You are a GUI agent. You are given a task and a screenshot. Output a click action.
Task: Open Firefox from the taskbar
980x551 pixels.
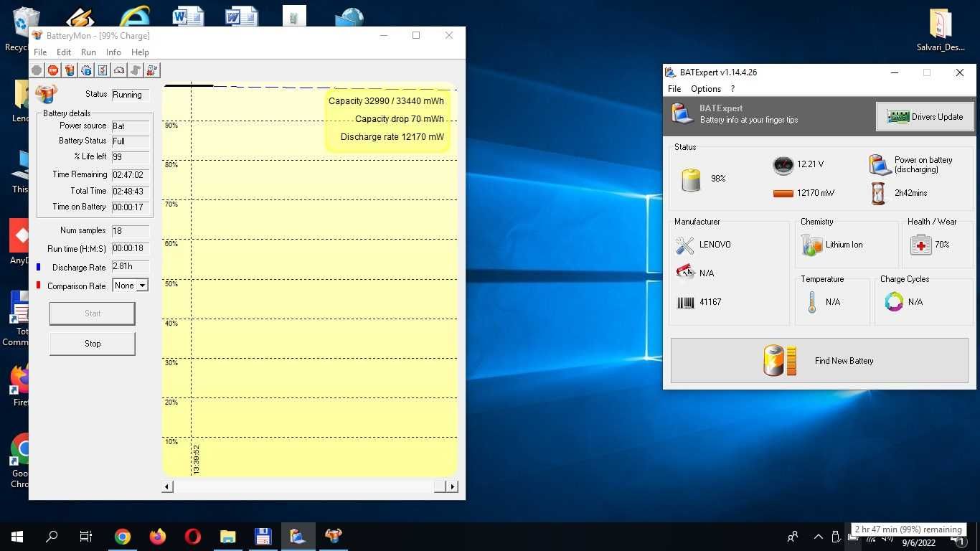click(x=157, y=536)
